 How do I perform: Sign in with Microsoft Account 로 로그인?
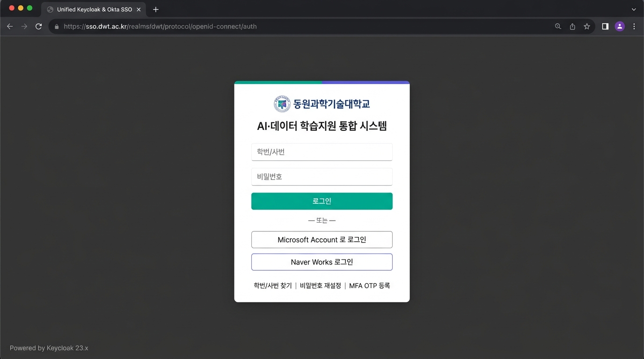coord(322,240)
